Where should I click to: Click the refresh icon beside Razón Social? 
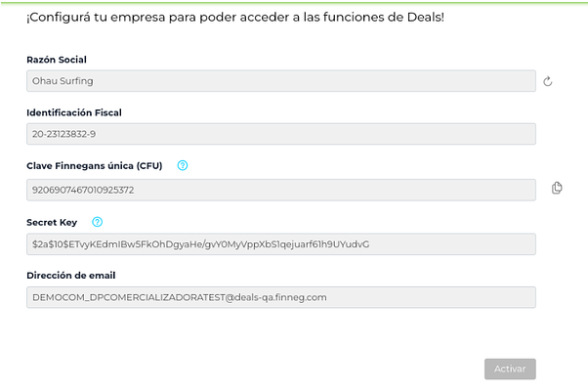(x=548, y=81)
